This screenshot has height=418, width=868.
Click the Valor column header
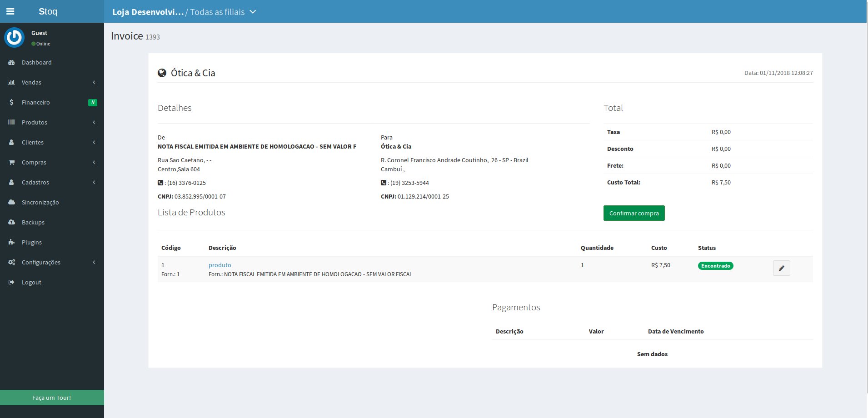click(596, 331)
